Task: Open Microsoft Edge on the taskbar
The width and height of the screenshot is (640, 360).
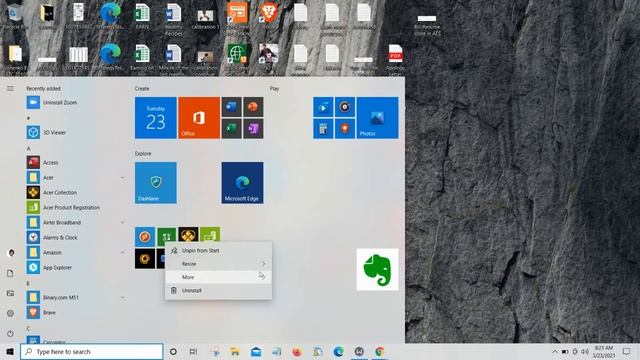Action: (338, 351)
